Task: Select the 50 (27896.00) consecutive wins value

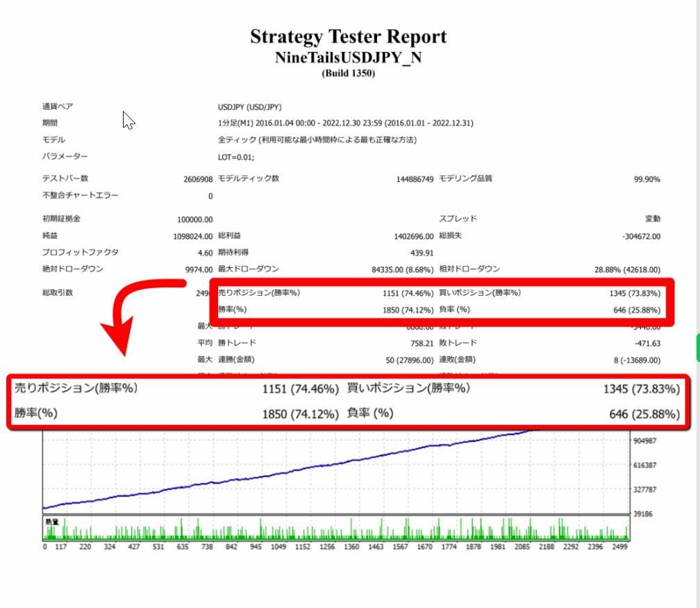Action: [410, 360]
